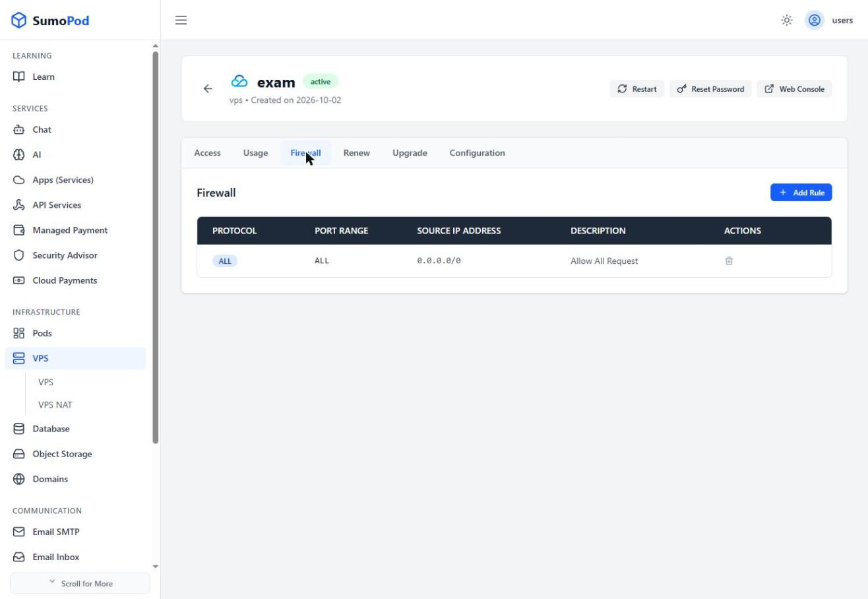Click the Domains globe icon
868x599 pixels.
pos(19,479)
